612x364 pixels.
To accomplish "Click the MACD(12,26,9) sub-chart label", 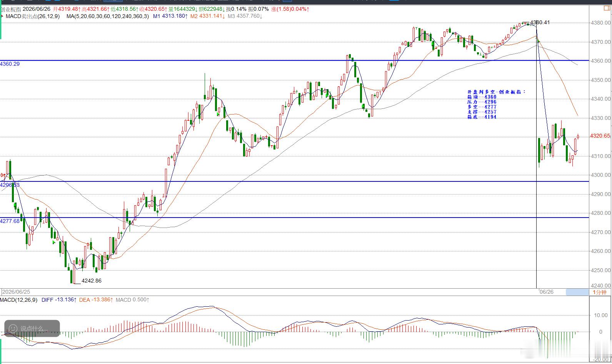I will pos(18,300).
